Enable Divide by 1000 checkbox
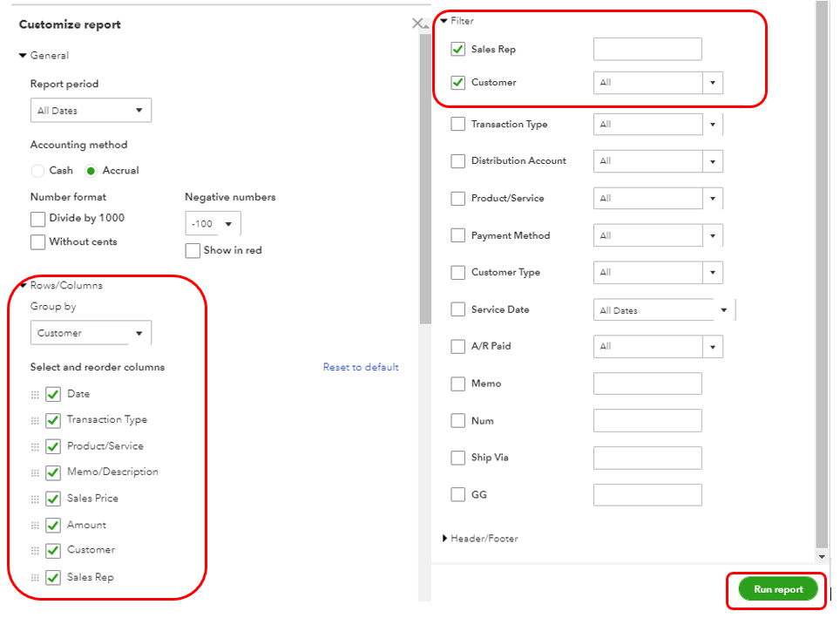Image resolution: width=840 pixels, height=618 pixels. [x=37, y=219]
